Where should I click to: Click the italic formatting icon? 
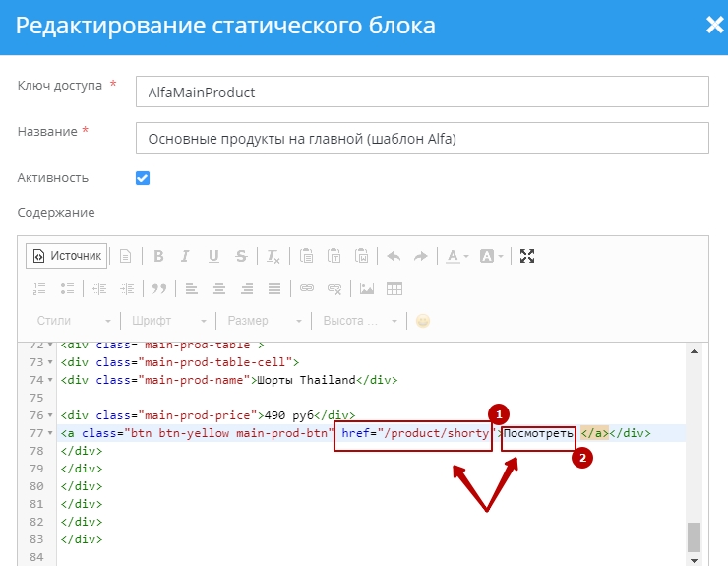pyautogui.click(x=186, y=256)
